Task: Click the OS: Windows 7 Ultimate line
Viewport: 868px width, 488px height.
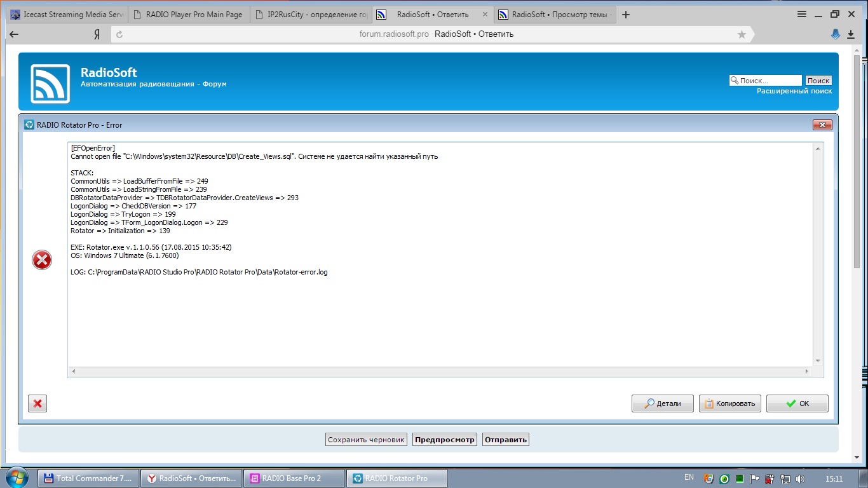Action: pos(125,255)
